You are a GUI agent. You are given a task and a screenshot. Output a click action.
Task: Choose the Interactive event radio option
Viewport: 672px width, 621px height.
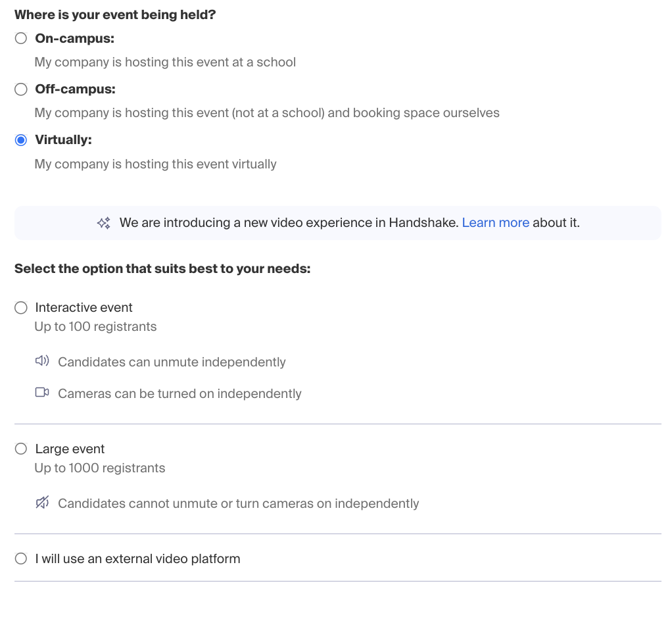pos(21,307)
